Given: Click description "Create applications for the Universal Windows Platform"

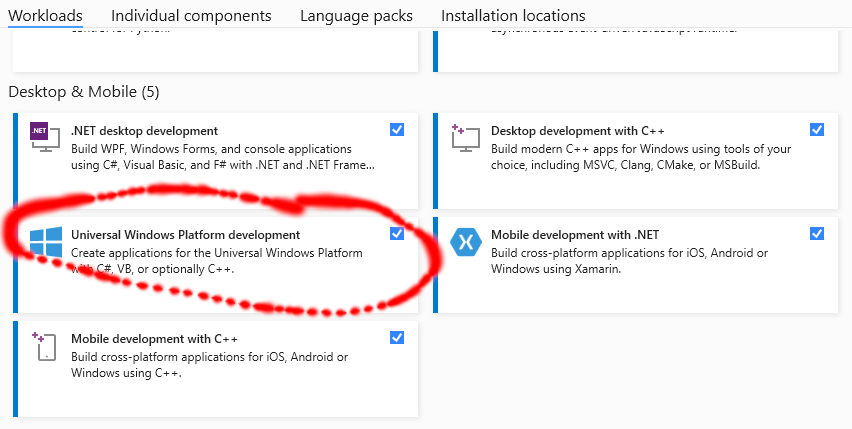Looking at the screenshot, I should click(x=217, y=253).
